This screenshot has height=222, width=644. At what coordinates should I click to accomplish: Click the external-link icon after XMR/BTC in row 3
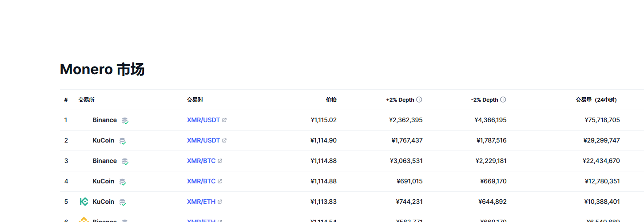coord(220,161)
